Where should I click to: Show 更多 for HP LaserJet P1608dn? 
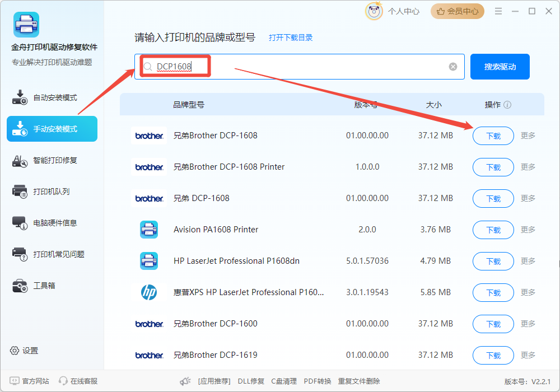click(528, 261)
